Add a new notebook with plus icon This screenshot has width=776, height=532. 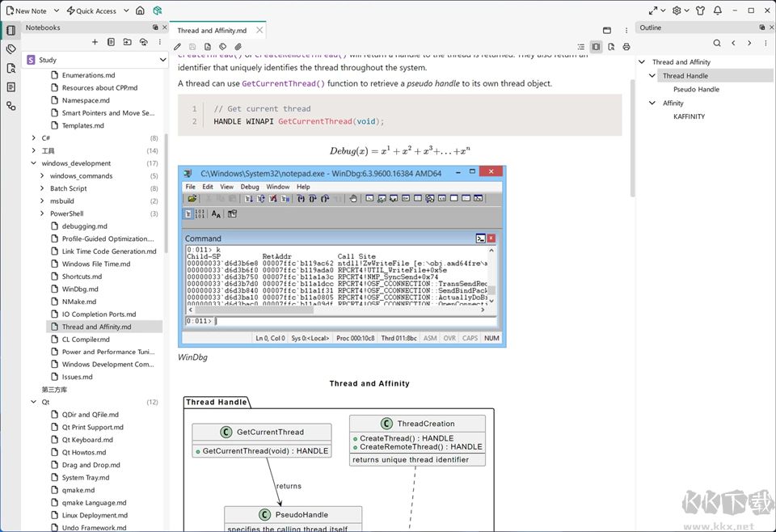click(x=95, y=42)
